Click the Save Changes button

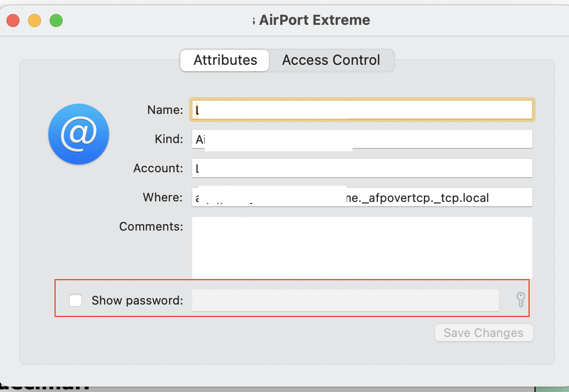click(x=484, y=333)
